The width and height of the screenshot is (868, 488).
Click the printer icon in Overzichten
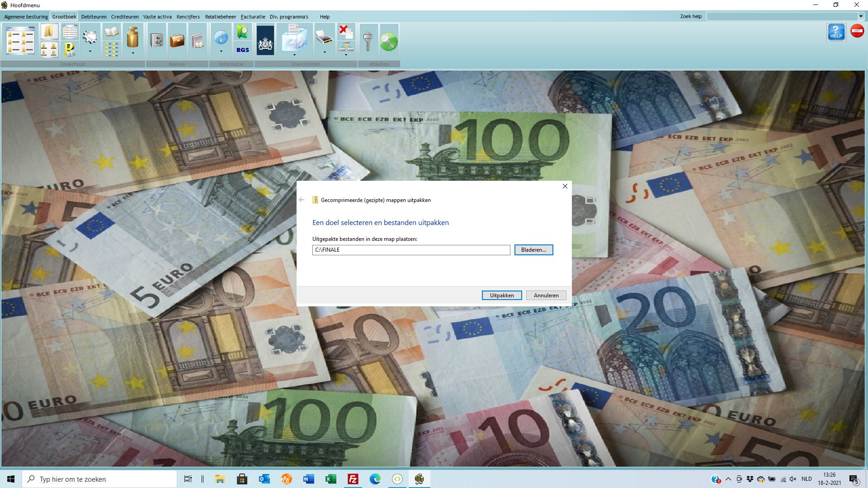324,37
